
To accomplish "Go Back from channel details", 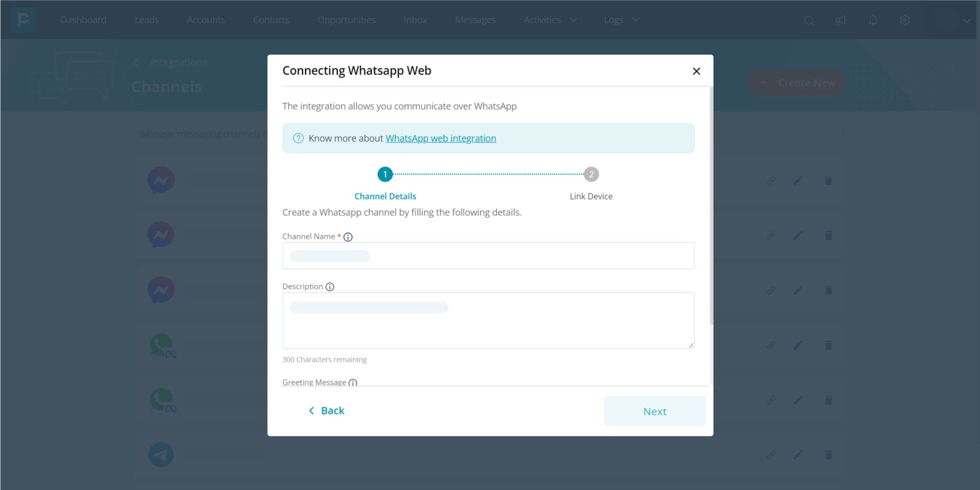I will pyautogui.click(x=327, y=411).
